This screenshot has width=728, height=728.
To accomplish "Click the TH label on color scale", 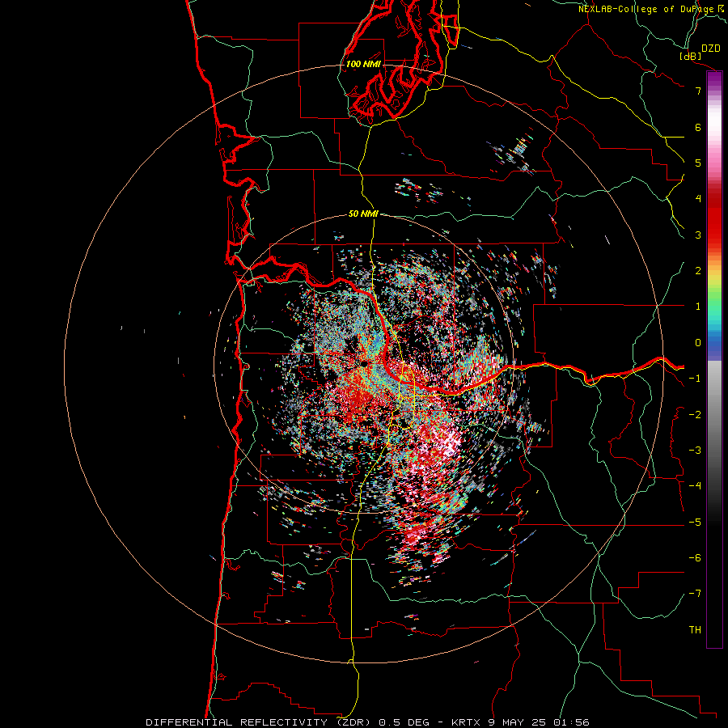I will [x=695, y=630].
